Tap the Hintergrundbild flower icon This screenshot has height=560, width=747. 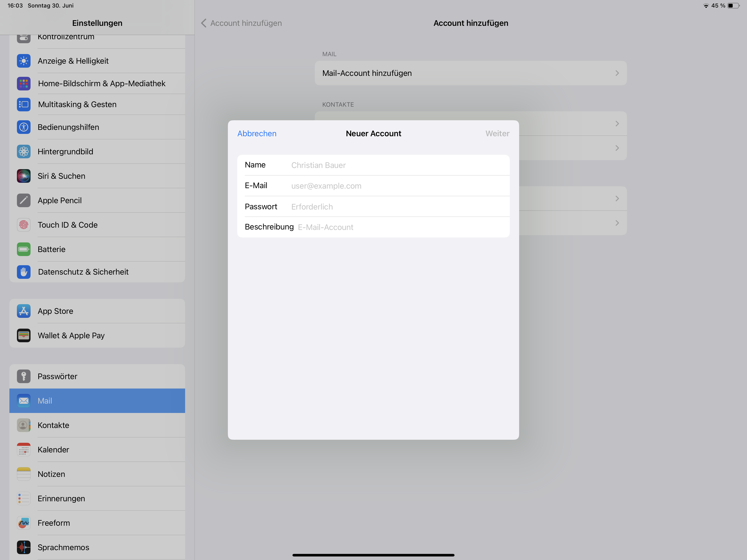(24, 152)
